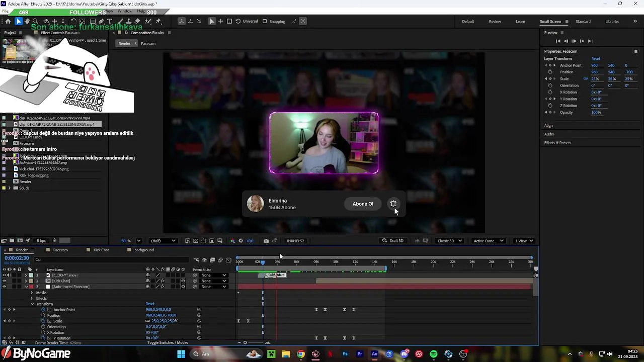644x362 pixels.
Task: Enable the Snapping checkbox
Action: click(265, 21)
